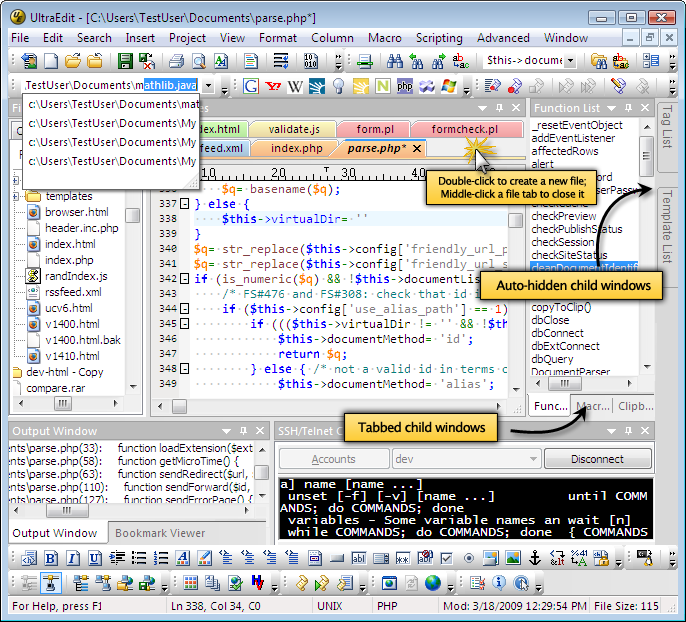Screen dimensions: 686x622
Task: Collapse the code fold at line 337
Action: tap(184, 204)
